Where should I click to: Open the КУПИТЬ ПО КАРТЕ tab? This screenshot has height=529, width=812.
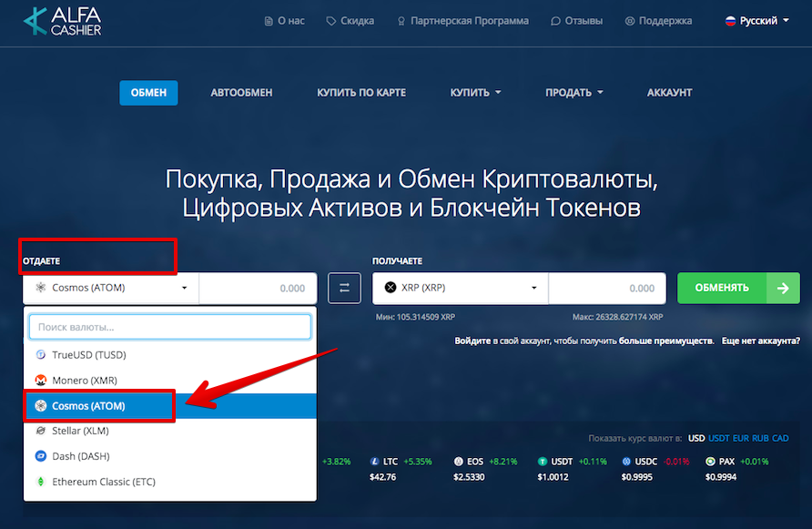[x=361, y=93]
